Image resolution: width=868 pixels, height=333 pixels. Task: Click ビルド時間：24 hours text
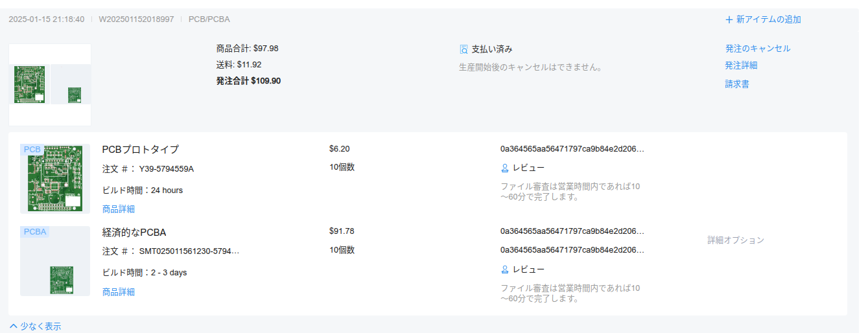[143, 190]
